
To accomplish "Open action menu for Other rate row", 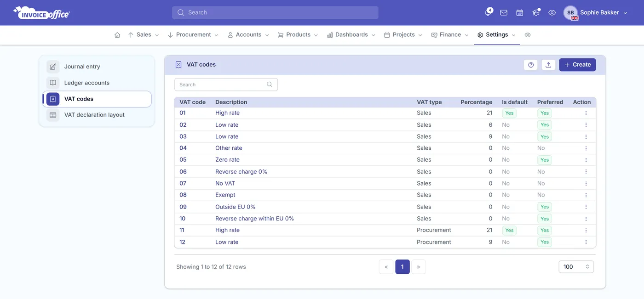I will pyautogui.click(x=586, y=148).
